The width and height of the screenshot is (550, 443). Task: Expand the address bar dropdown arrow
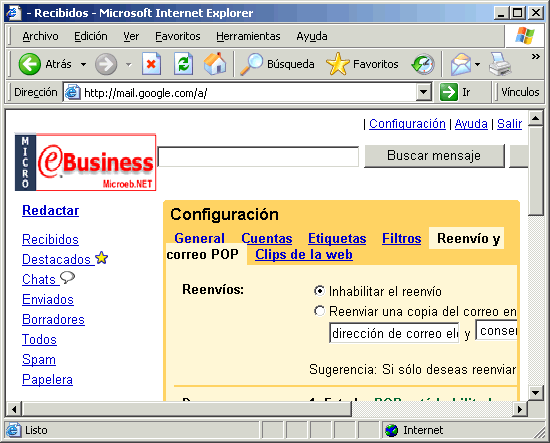pos(424,93)
